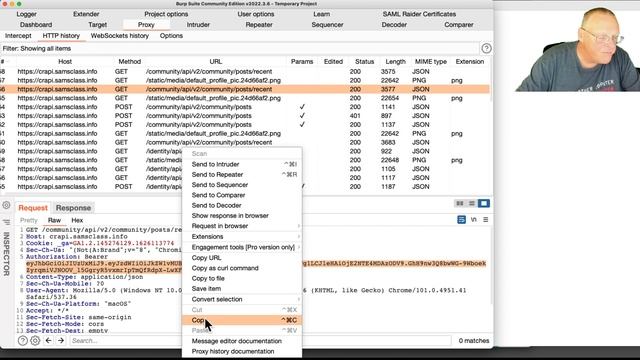Expand Extensions submenu arrow
Screen dimensions: 640x360
click(x=299, y=236)
